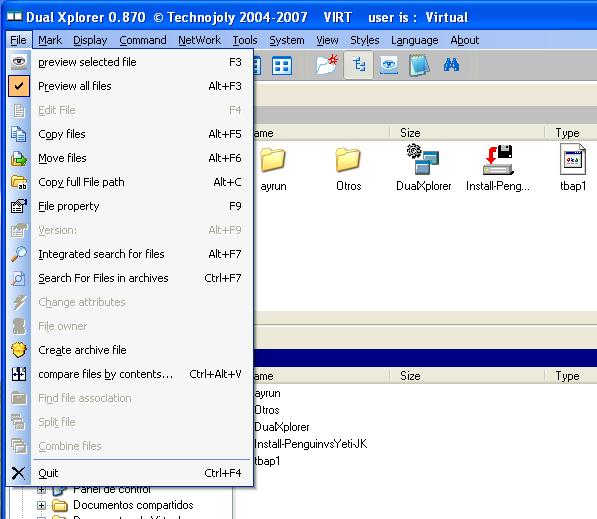The image size is (597, 519).
Task: Open the Styles menu
Action: 364,40
